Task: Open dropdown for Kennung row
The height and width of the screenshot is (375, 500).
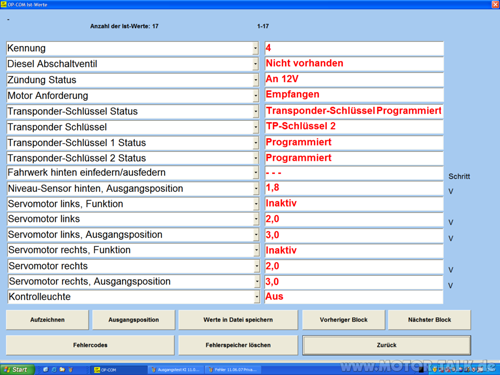Action: click(x=255, y=48)
